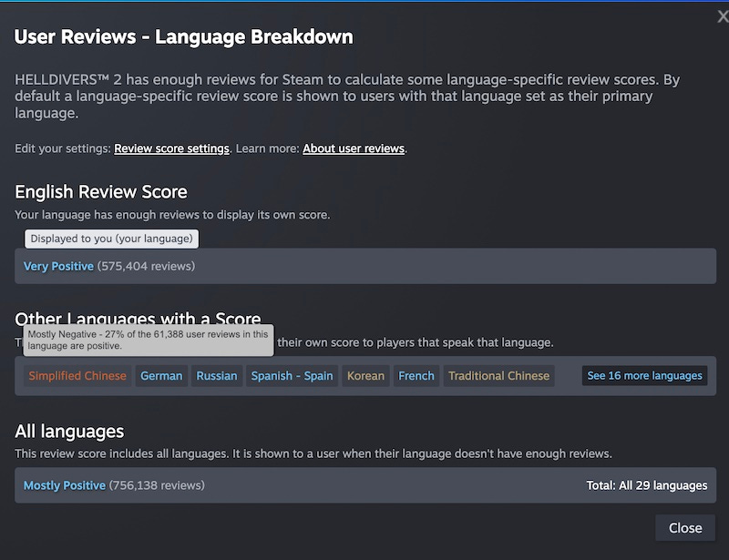Select the Korean language tag
729x560 pixels.
[x=366, y=376]
